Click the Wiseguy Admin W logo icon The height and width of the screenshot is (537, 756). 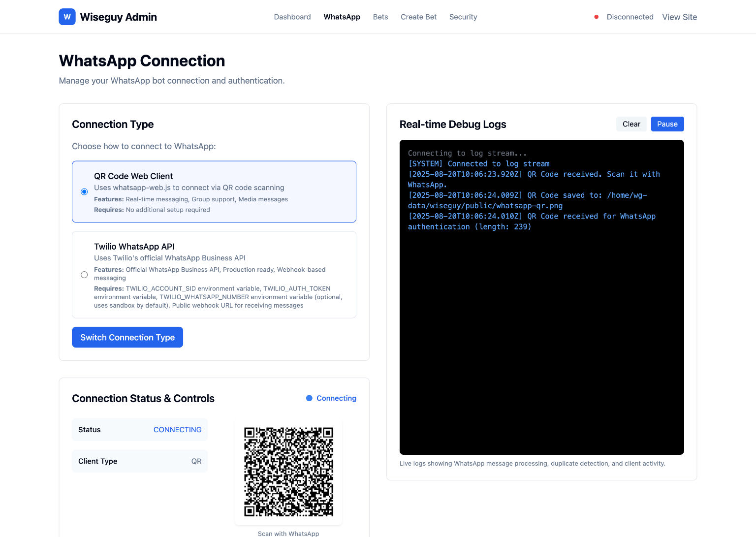pyautogui.click(x=67, y=17)
